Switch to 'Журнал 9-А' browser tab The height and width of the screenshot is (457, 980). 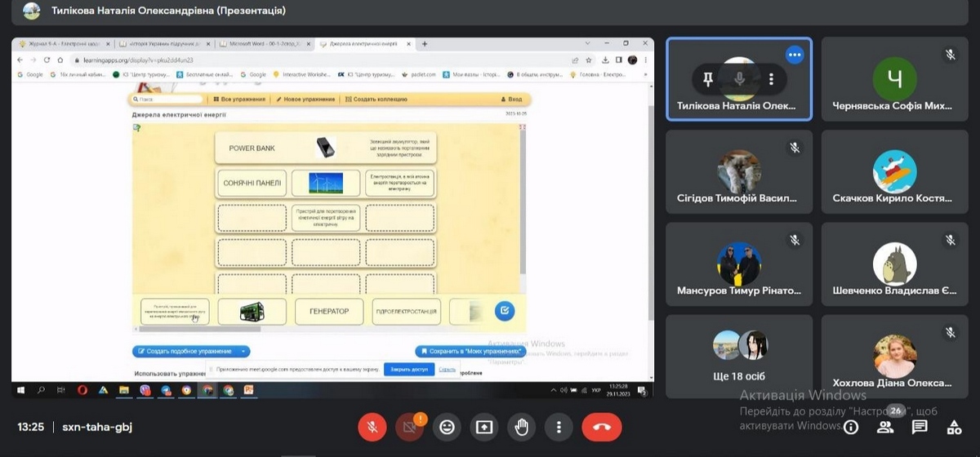click(64, 43)
